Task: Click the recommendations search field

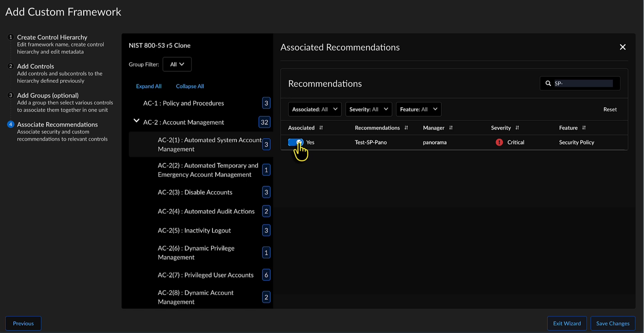Action: (583, 83)
